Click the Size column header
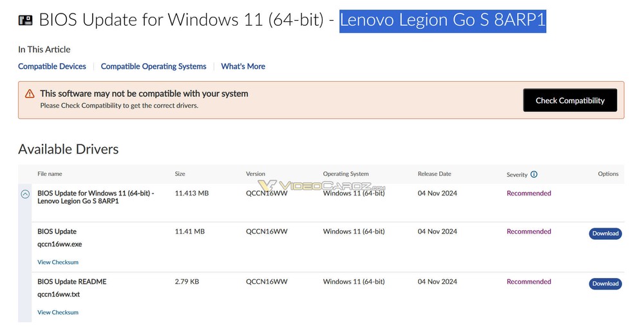Image resolution: width=644 pixels, height=327 pixels. tap(180, 174)
